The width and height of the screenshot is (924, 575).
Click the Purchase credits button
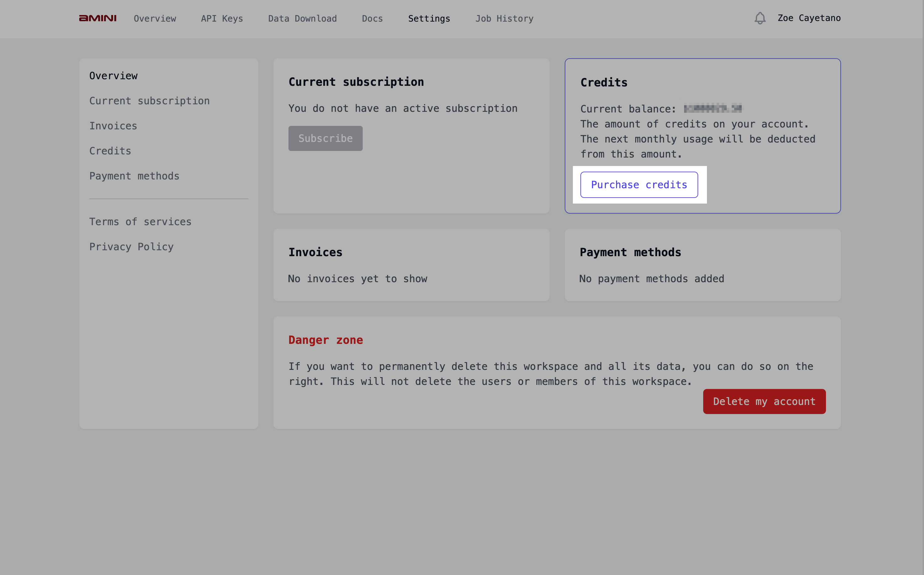point(639,185)
